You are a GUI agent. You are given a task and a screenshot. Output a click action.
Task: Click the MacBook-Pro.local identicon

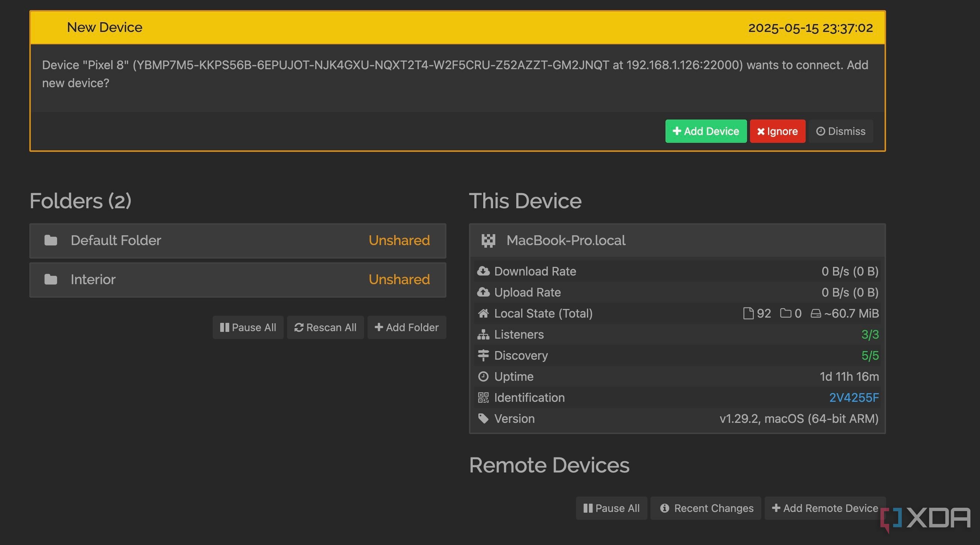point(488,241)
